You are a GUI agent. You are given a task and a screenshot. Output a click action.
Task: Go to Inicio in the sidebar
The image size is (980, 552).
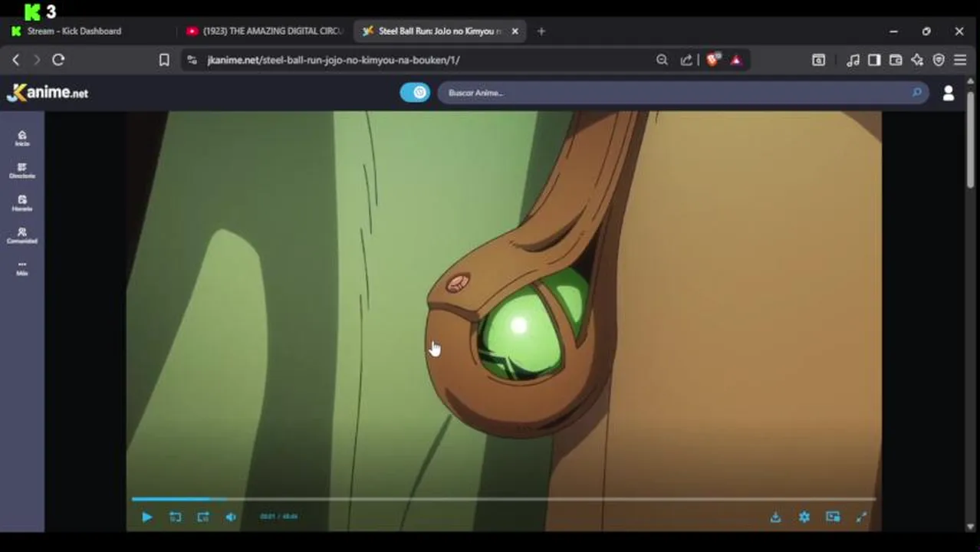click(22, 139)
